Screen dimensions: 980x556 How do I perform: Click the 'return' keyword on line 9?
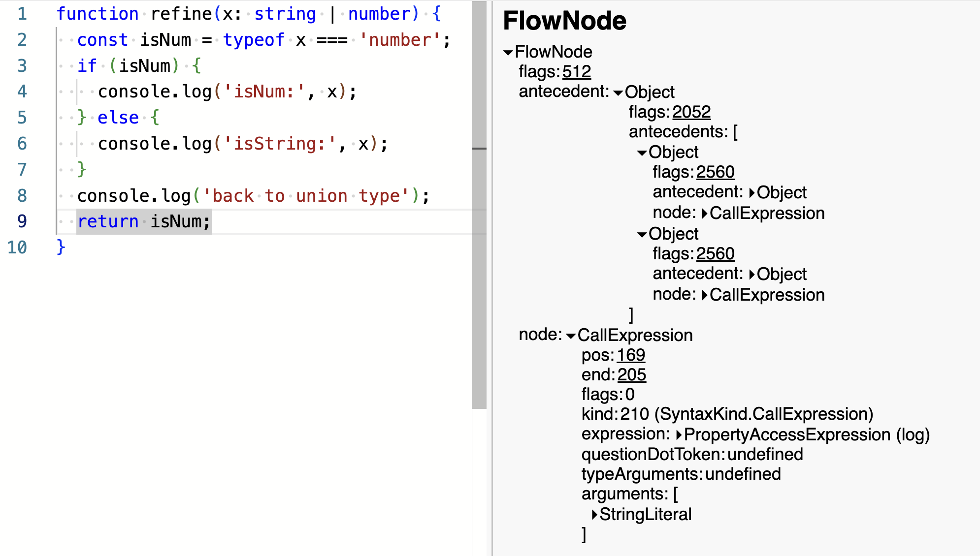click(108, 221)
